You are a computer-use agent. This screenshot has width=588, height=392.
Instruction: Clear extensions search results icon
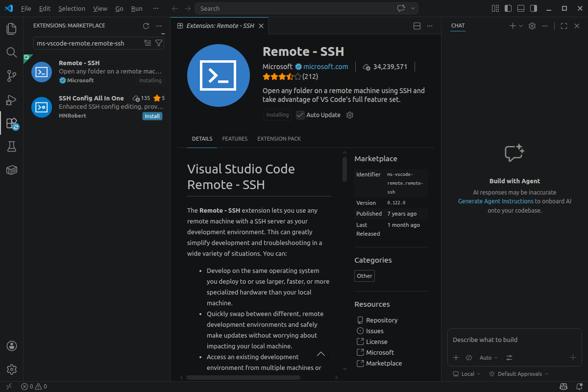point(147,43)
